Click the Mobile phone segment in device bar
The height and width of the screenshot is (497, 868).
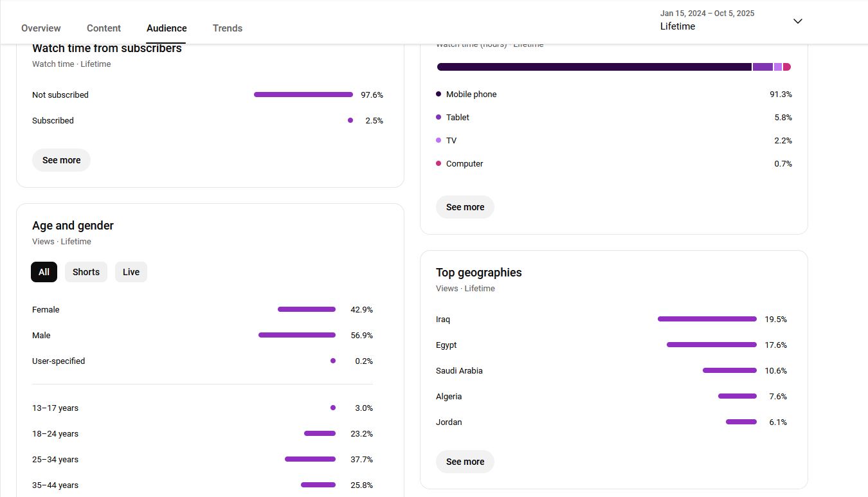click(x=594, y=67)
